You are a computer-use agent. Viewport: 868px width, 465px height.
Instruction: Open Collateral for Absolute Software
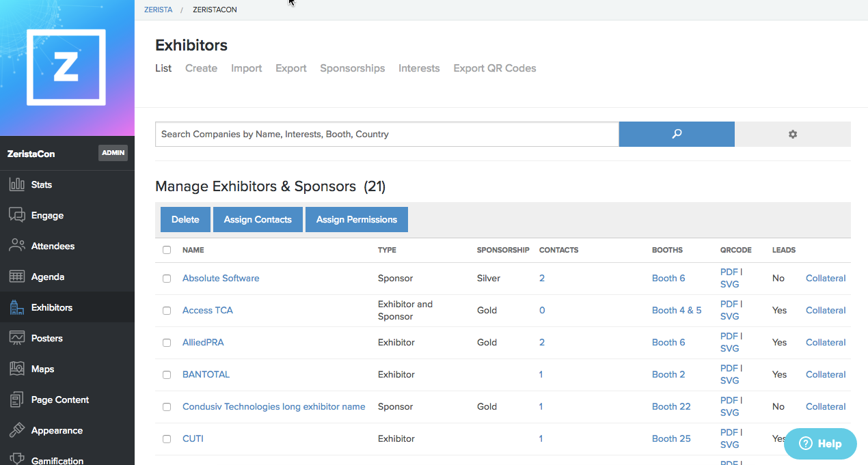[826, 278]
